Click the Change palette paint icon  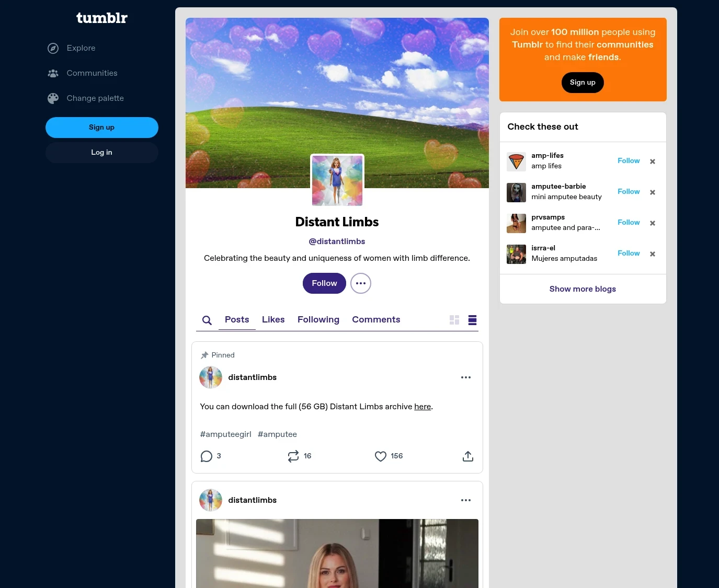(x=53, y=99)
